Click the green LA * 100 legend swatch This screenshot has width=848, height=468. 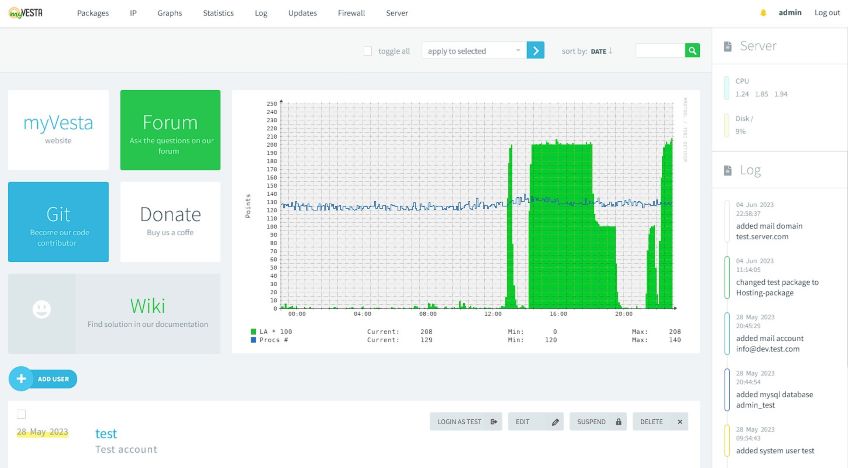[x=255, y=331]
